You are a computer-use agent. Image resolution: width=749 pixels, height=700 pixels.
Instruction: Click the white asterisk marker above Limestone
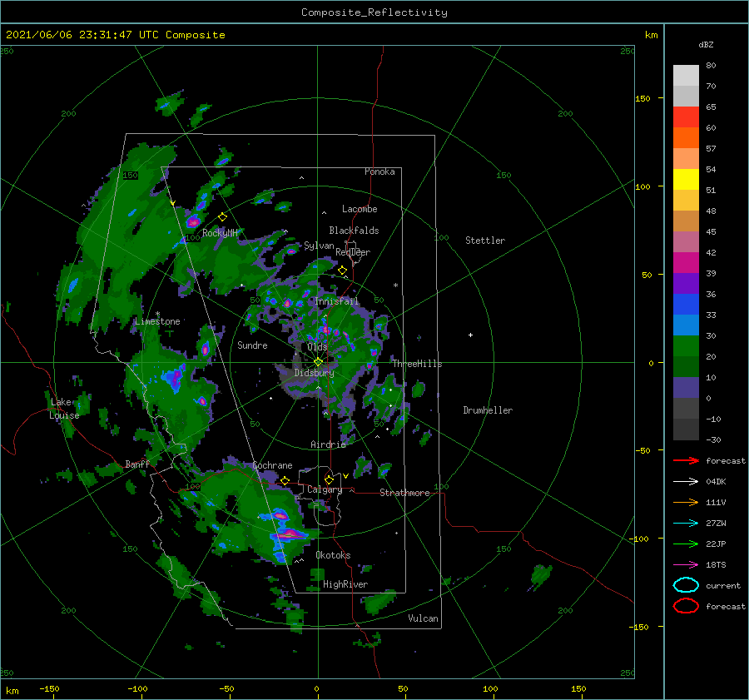[x=157, y=314]
